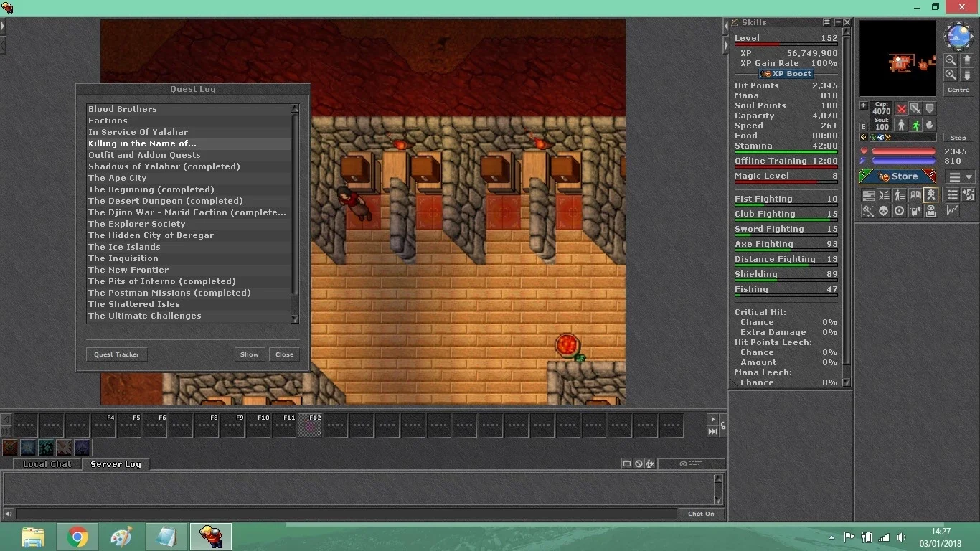Screen dimensions: 980x551
Task: Toggle the eye messages view in chat
Action: click(x=692, y=463)
